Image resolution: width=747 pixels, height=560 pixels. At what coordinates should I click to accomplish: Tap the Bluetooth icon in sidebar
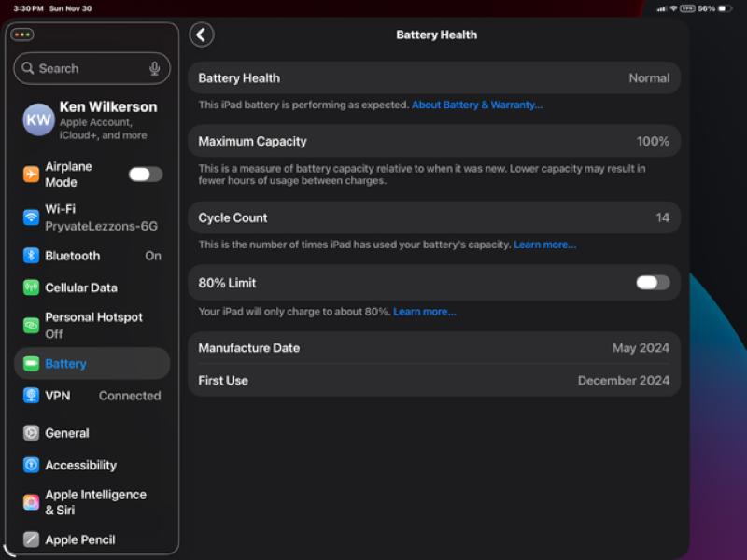[x=31, y=256]
